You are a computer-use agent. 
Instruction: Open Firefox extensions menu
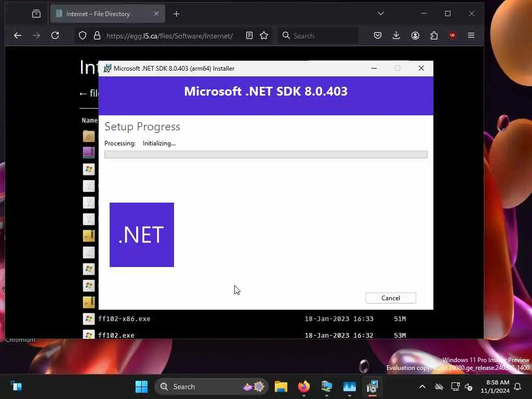[x=434, y=36]
